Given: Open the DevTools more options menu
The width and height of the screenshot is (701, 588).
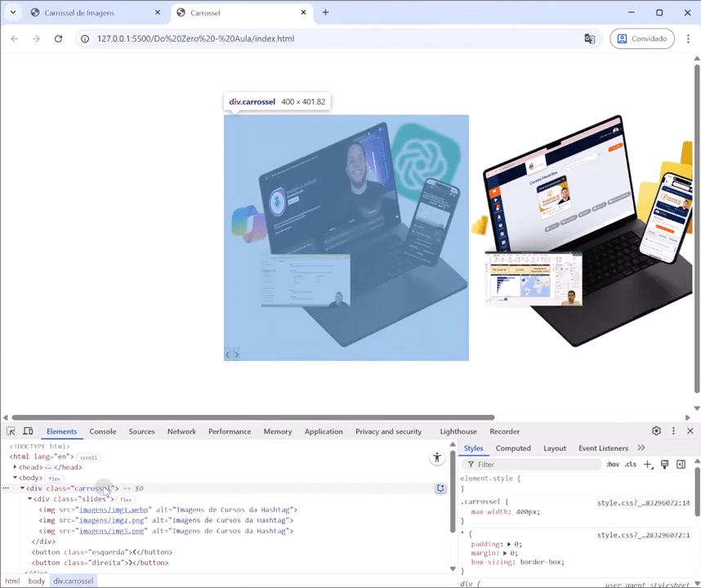Looking at the screenshot, I should (674, 430).
